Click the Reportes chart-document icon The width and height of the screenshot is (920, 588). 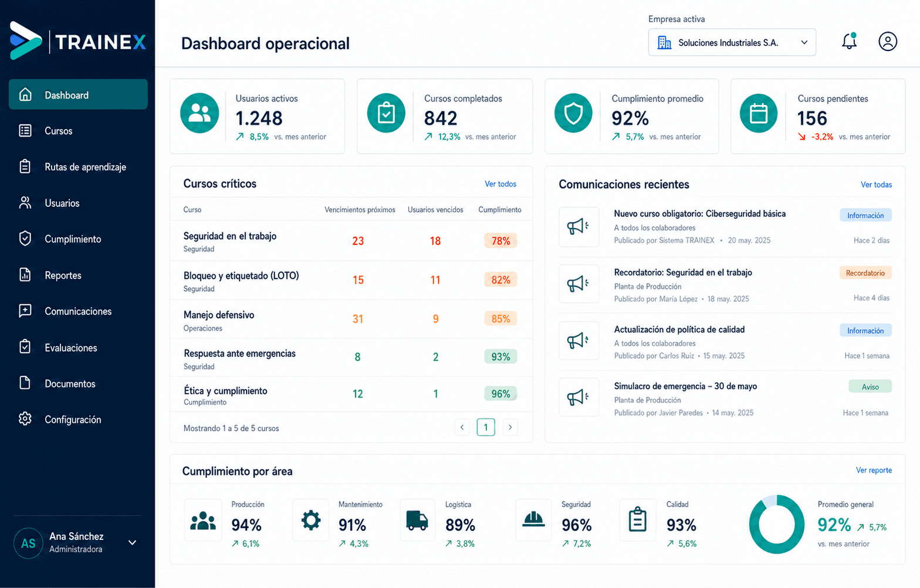25,275
